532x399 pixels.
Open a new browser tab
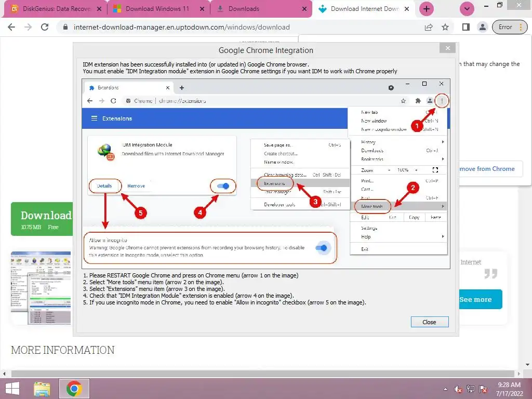click(x=427, y=9)
